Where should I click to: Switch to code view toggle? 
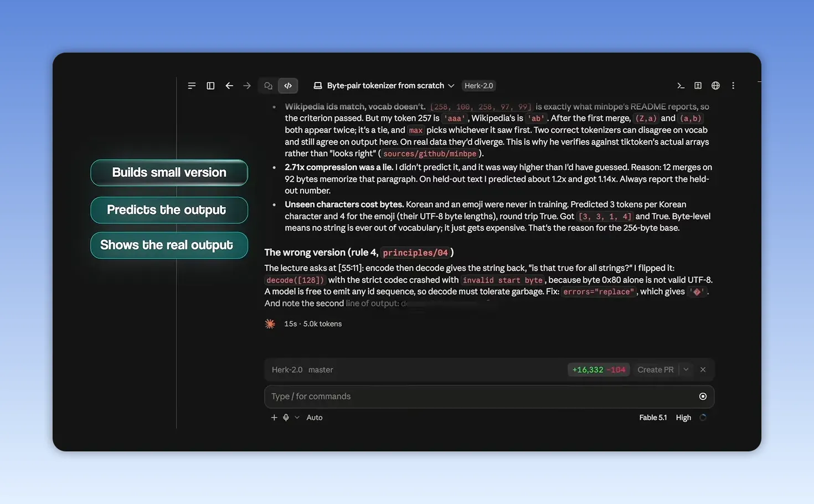point(288,86)
